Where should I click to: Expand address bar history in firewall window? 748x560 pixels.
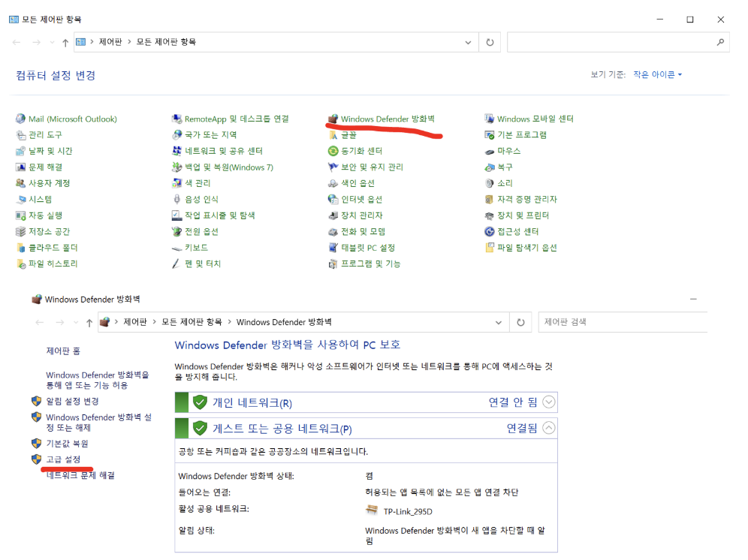[x=499, y=323]
